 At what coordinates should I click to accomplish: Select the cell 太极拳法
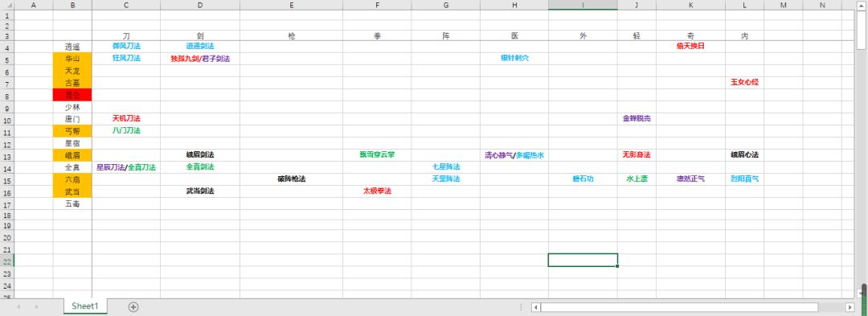(377, 191)
